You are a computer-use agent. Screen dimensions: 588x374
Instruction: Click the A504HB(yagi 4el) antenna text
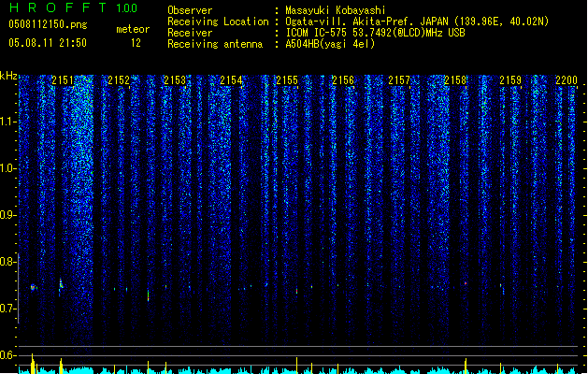click(330, 44)
